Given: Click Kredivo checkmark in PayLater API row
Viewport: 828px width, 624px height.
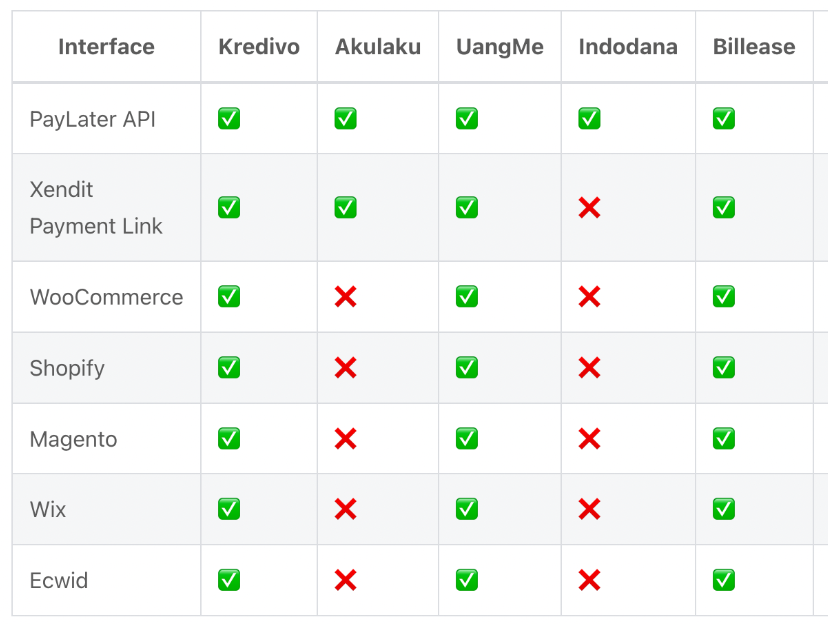Looking at the screenshot, I should point(229,118).
